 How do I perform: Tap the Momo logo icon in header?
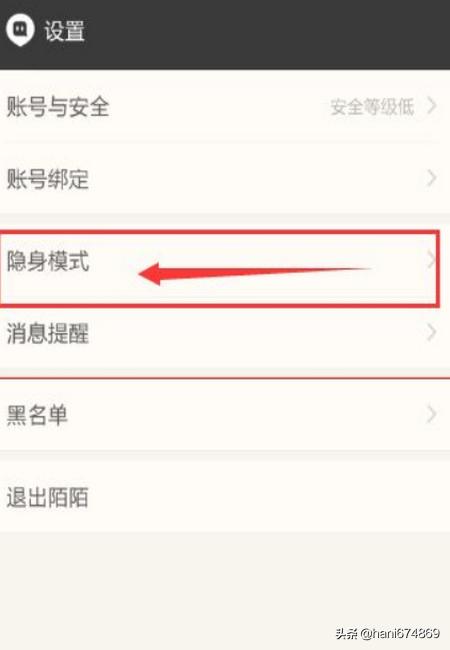(20, 29)
